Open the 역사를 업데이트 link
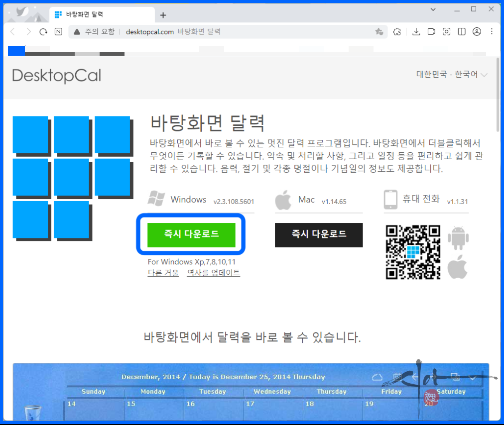The image size is (504, 425). click(214, 273)
